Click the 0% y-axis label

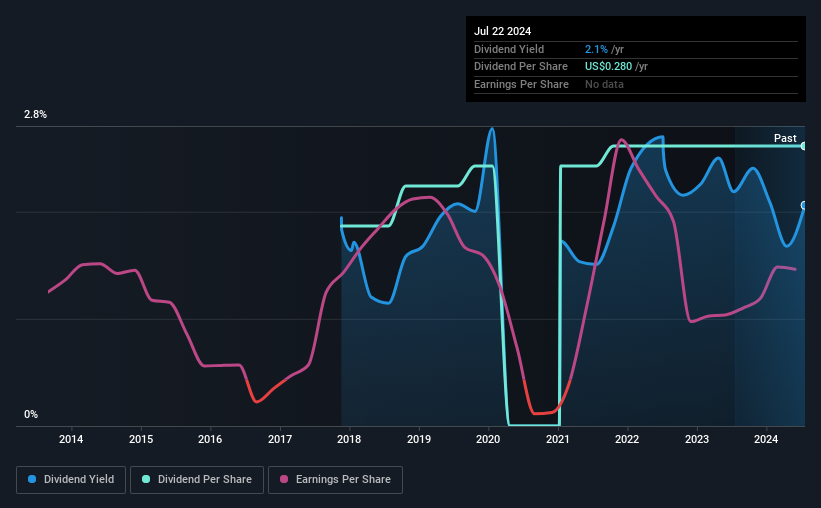pyautogui.click(x=31, y=414)
